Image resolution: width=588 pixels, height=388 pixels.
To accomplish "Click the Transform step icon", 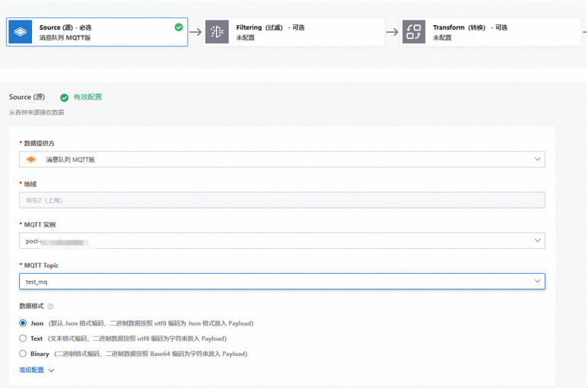I will [x=414, y=32].
